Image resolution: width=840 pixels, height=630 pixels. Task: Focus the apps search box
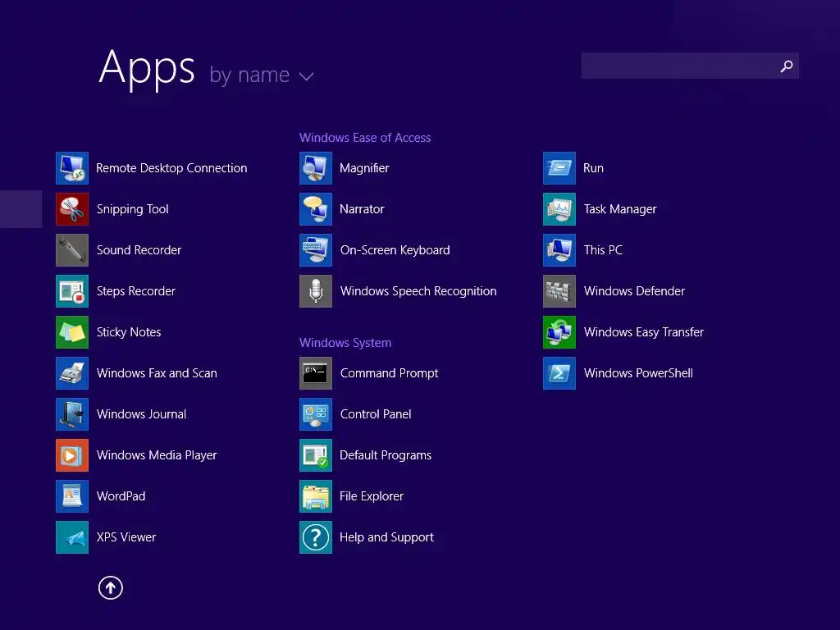point(690,66)
